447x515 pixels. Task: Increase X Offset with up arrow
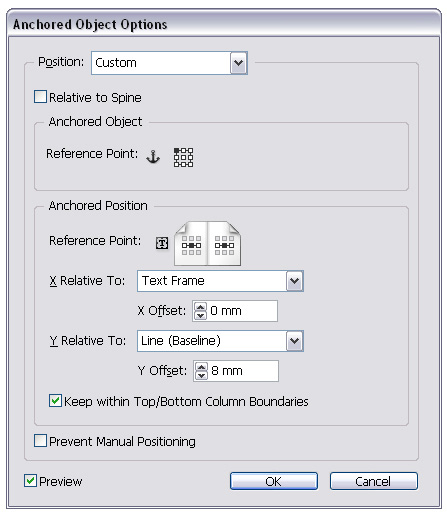(200, 307)
